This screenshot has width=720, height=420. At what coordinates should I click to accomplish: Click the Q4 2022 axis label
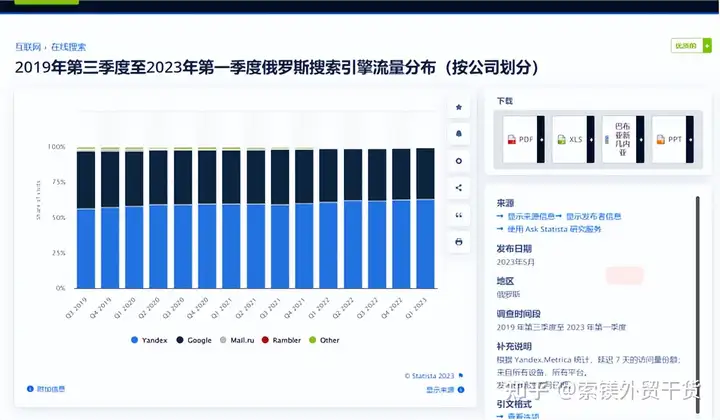click(x=391, y=308)
